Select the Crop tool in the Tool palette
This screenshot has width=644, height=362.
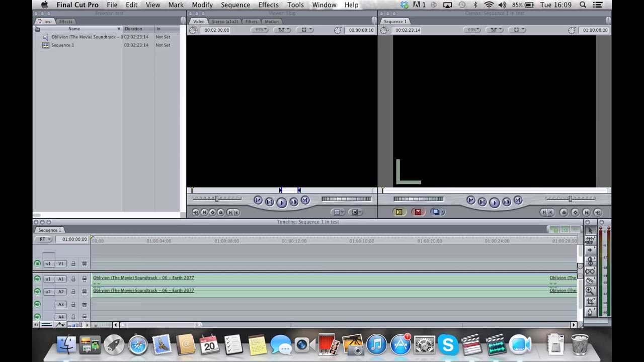pyautogui.click(x=590, y=301)
